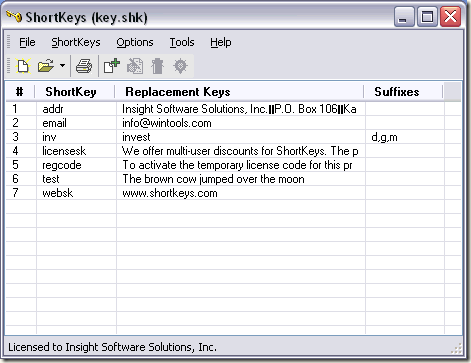The height and width of the screenshot is (363, 471).
Task: Click the ShortKeys key icon in title bar
Action: click(x=14, y=17)
